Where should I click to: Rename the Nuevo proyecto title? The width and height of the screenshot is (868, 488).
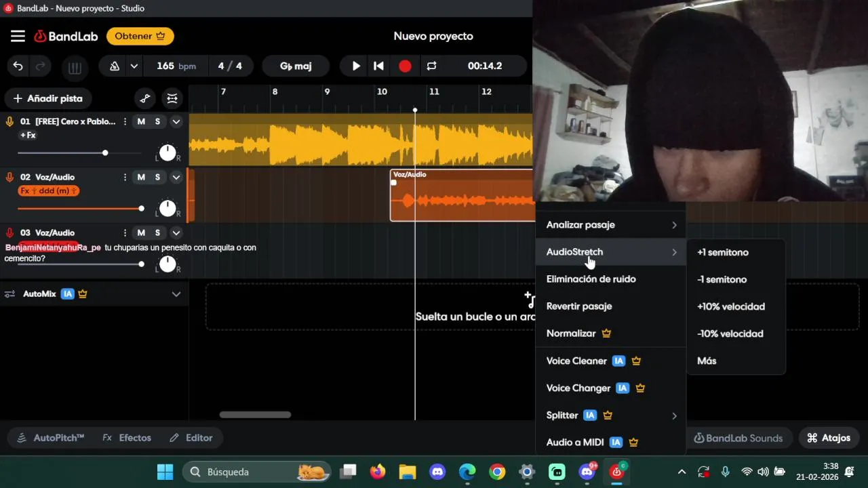tap(433, 36)
